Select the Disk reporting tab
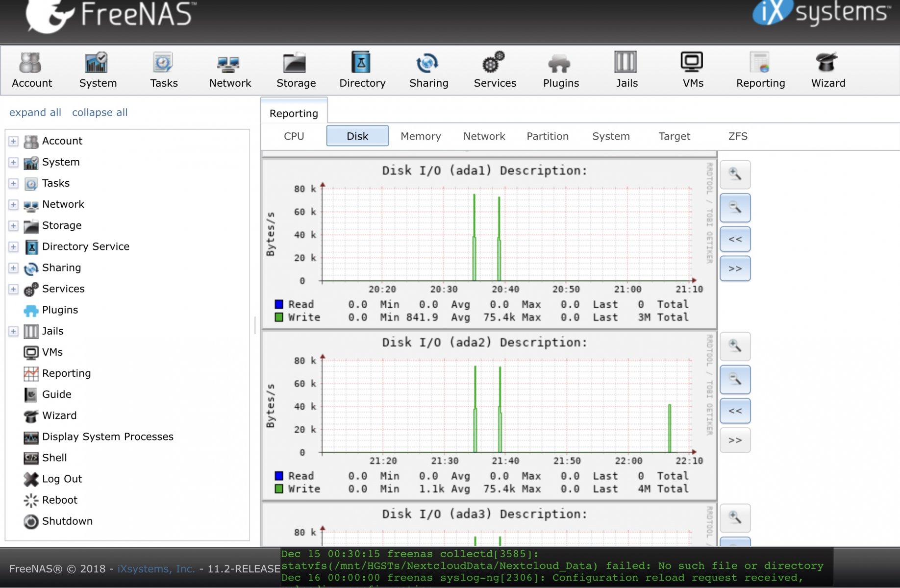Screen dimensions: 900x588 (357, 136)
